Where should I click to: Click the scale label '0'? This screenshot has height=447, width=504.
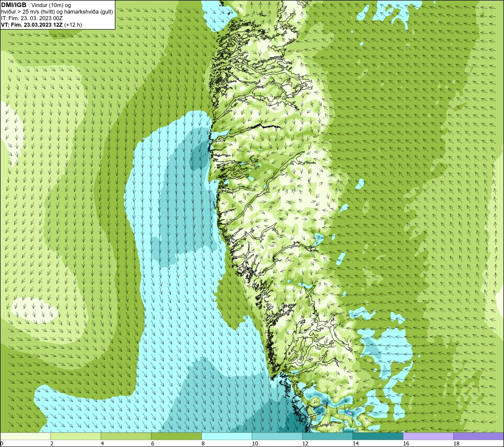pyautogui.click(x=2, y=444)
